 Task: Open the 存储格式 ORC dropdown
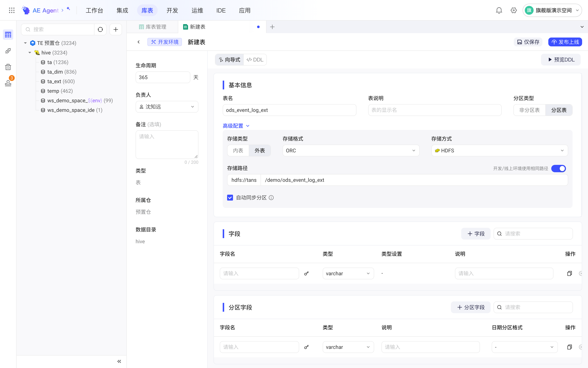click(x=351, y=151)
